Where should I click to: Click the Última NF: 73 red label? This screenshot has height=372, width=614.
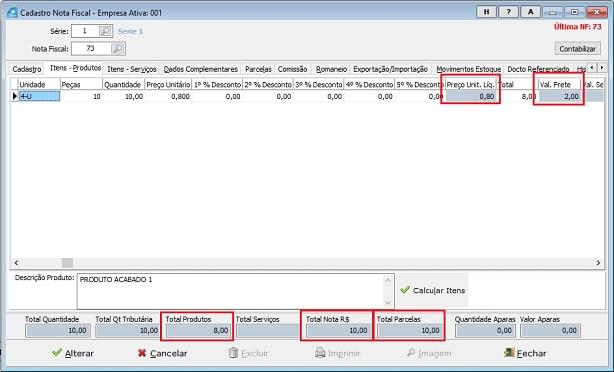pos(577,27)
